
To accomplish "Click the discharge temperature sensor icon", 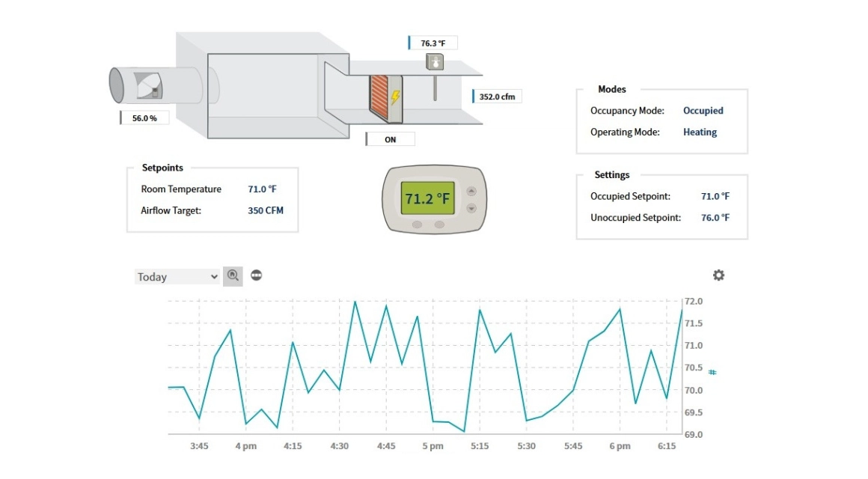I will 435,62.
